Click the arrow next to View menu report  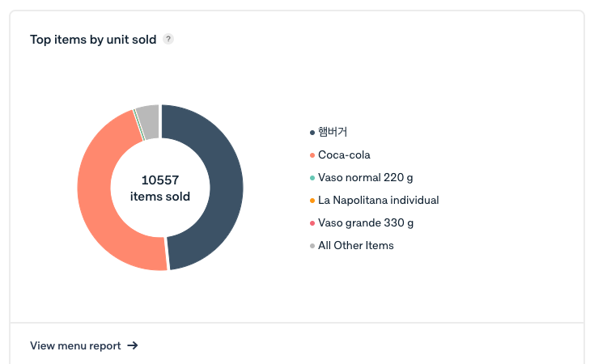(133, 345)
